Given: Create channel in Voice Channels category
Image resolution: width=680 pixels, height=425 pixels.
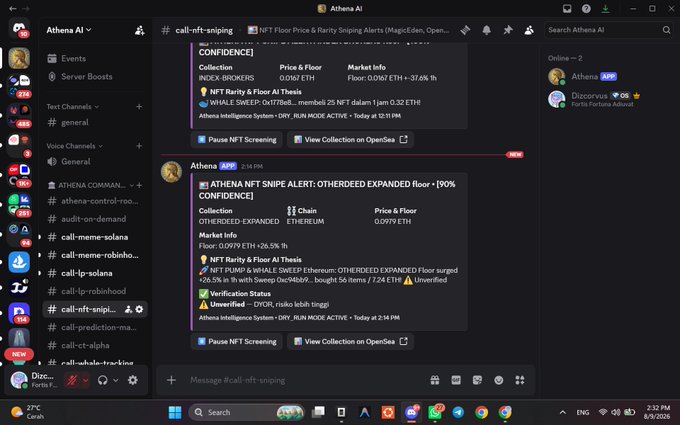Looking at the screenshot, I should pyautogui.click(x=139, y=146).
